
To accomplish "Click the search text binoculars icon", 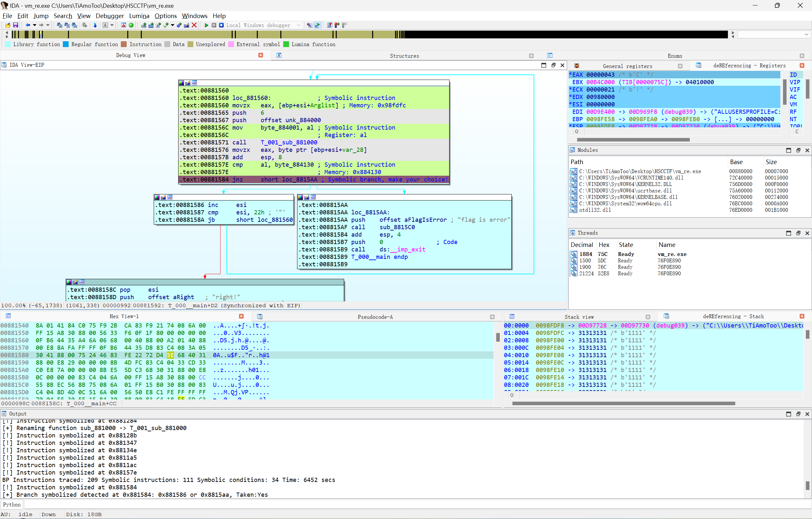I will pos(67,25).
